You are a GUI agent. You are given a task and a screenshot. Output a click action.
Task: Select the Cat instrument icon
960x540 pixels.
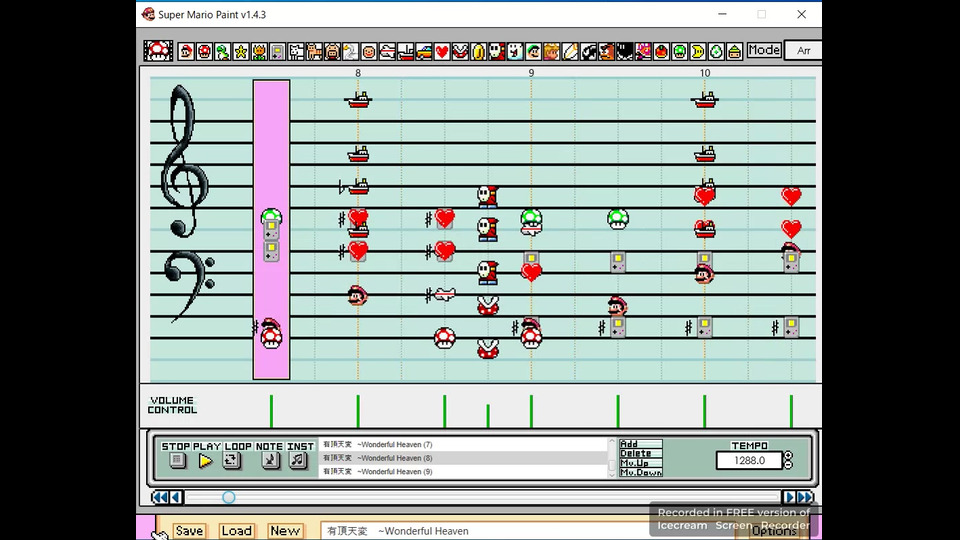pos(314,51)
